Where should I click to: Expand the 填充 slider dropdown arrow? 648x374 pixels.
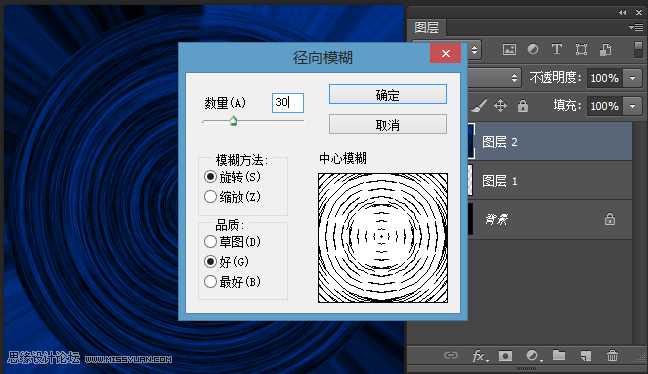point(632,106)
